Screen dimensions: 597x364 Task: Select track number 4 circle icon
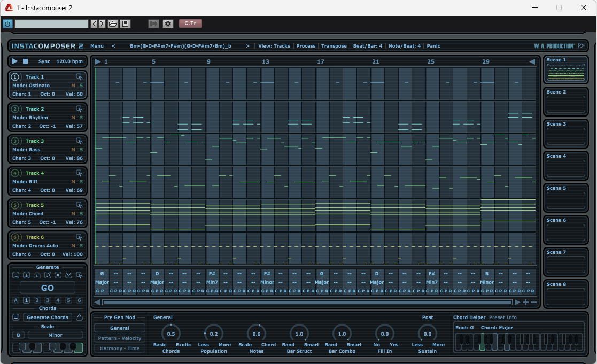coord(15,173)
